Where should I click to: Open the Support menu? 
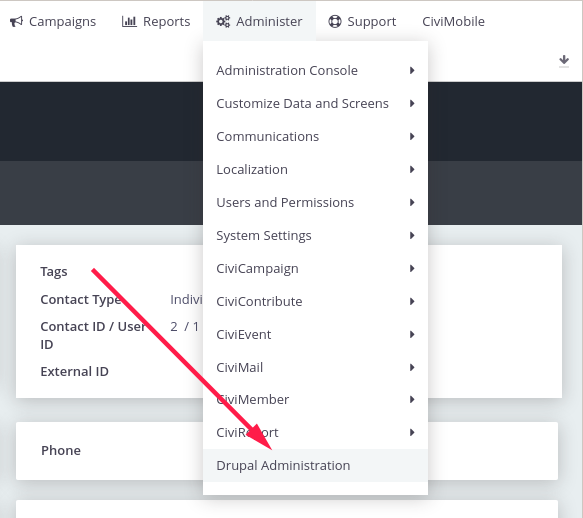tap(362, 22)
